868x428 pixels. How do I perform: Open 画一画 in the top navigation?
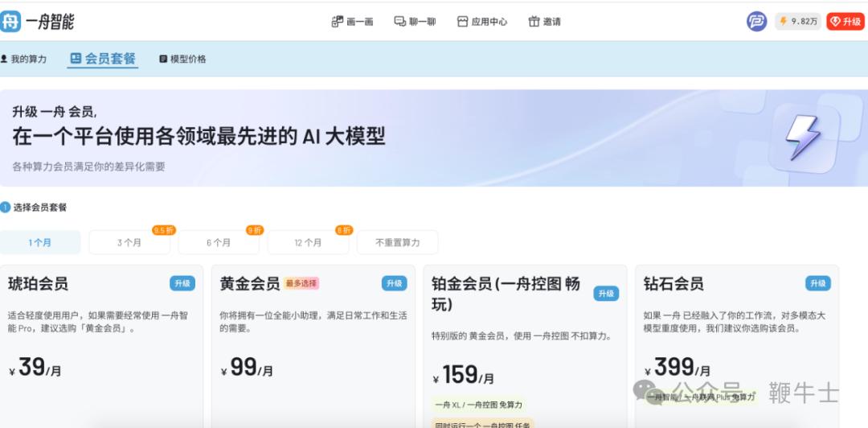pos(353,22)
